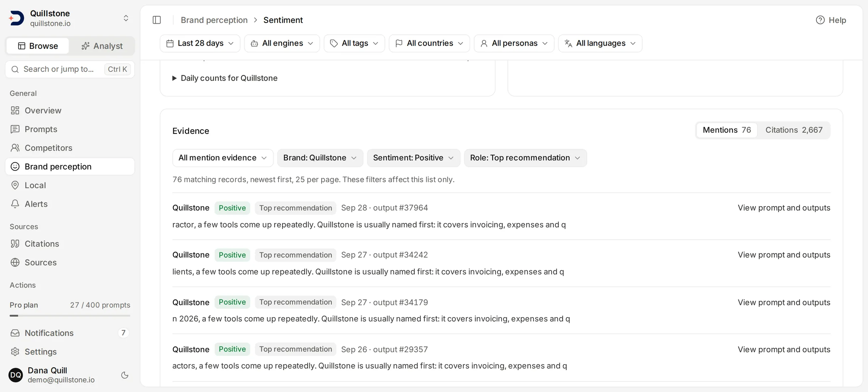Viewport: 868px width, 392px height.
Task: Toggle the sidebar panel icon
Action: point(157,20)
